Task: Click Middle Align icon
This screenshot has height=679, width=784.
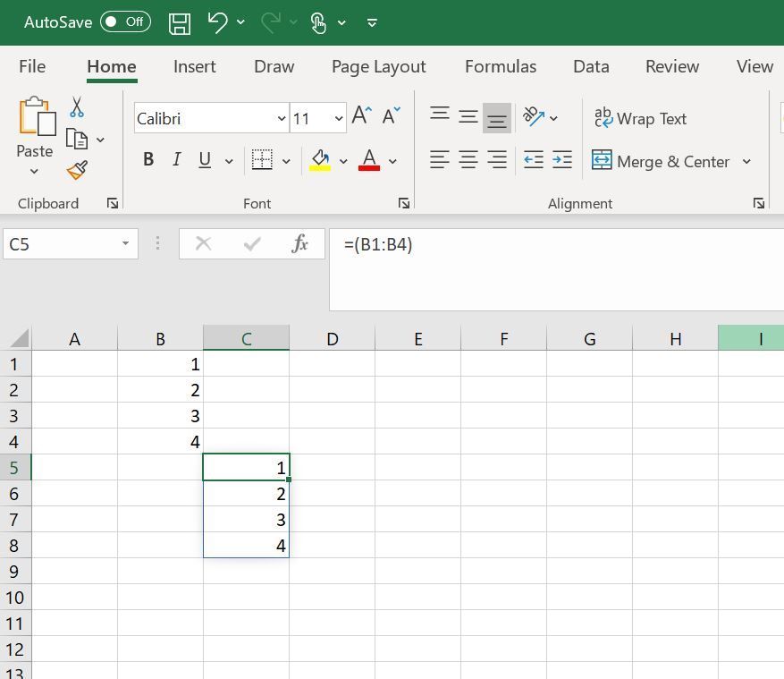Action: pos(468,117)
